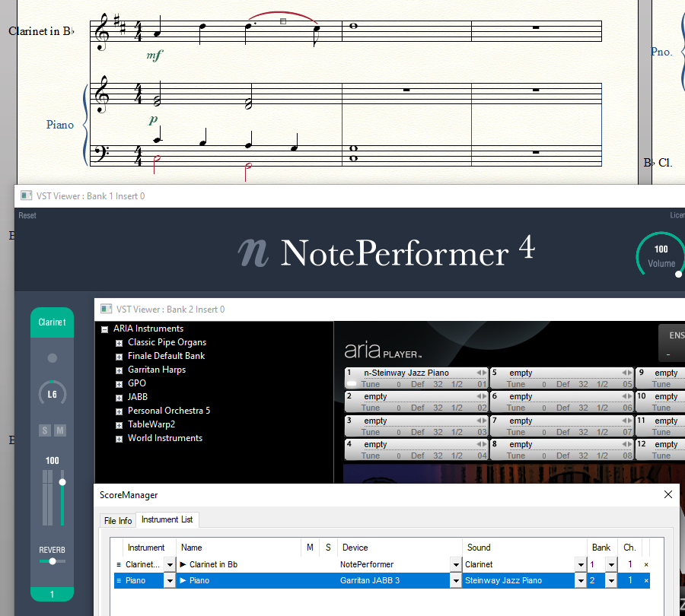Click the REVERB slider knob

53,561
